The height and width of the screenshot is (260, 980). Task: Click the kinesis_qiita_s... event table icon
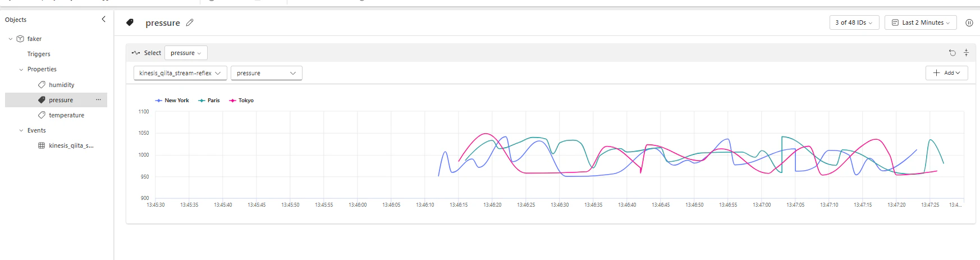[x=42, y=145]
